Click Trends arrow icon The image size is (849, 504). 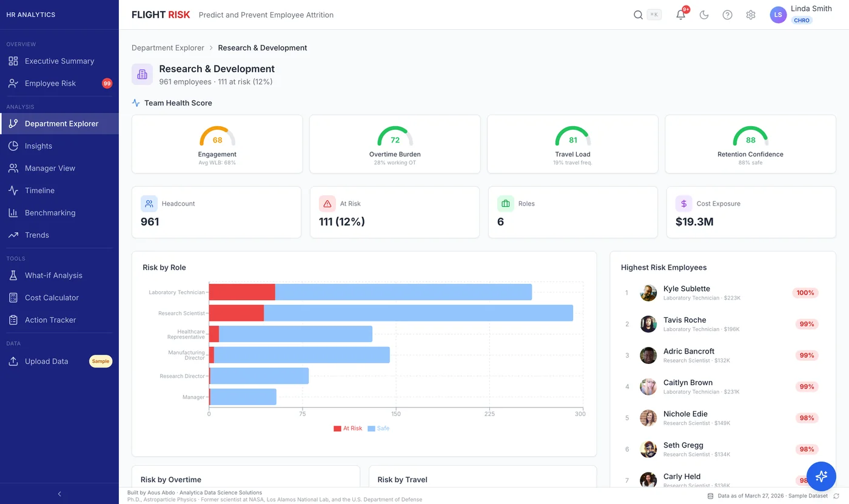click(x=13, y=235)
